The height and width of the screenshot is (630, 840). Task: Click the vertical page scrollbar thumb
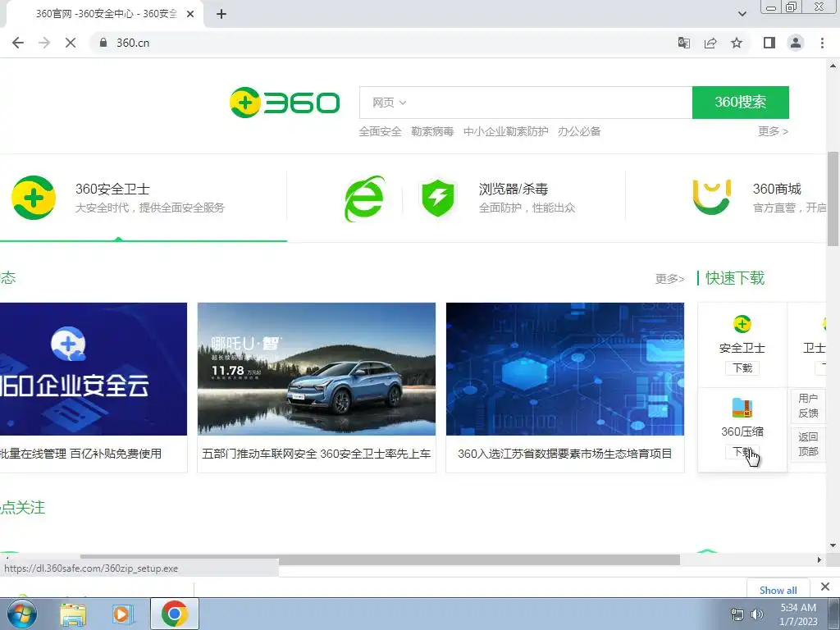coord(833,199)
